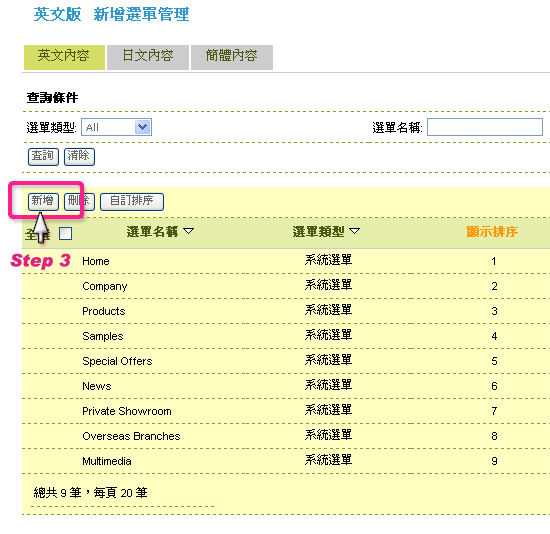Viewport: 550px width, 534px height.
Task: Sort by 選單名稱 column arrow
Action: click(x=189, y=231)
